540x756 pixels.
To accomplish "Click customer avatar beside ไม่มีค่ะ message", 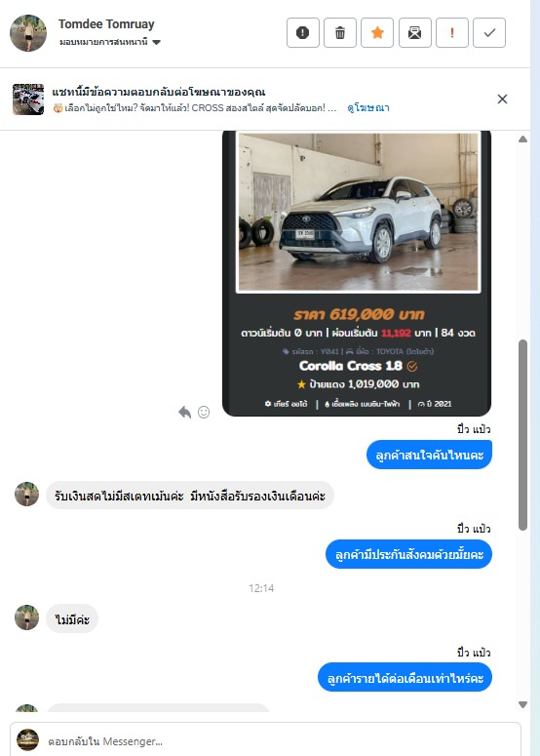I will pos(27,617).
